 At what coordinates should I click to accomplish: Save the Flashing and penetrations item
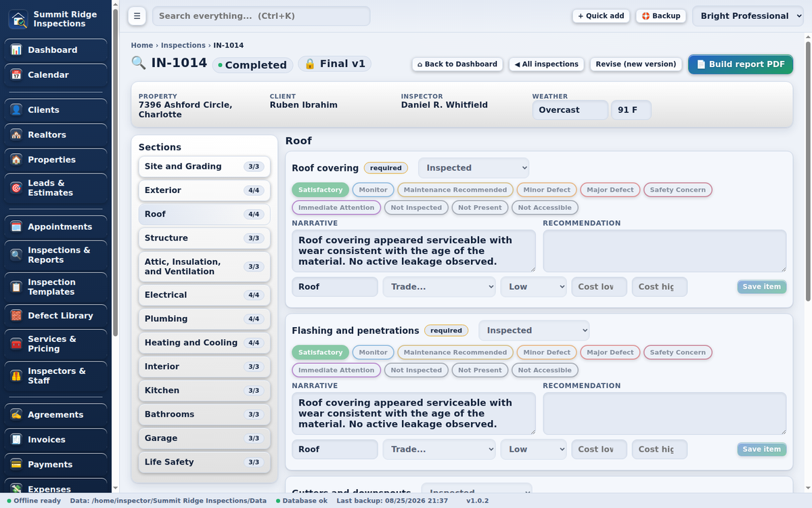click(761, 449)
